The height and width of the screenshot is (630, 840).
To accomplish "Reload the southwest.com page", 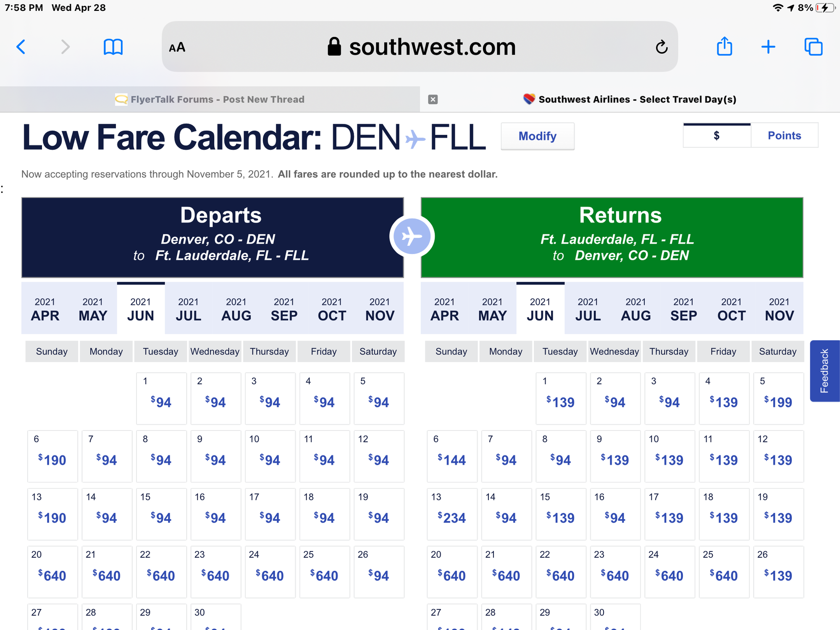I will point(661,47).
